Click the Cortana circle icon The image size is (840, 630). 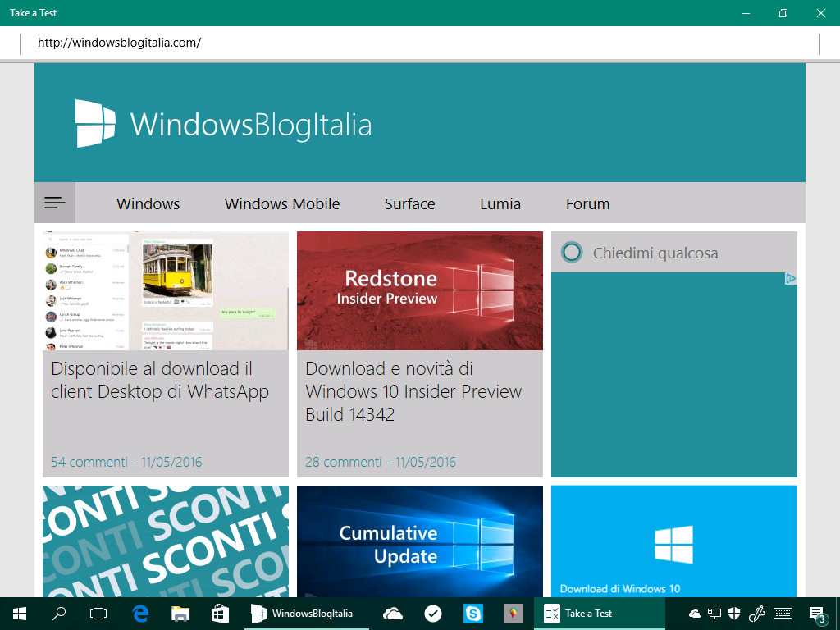click(571, 253)
